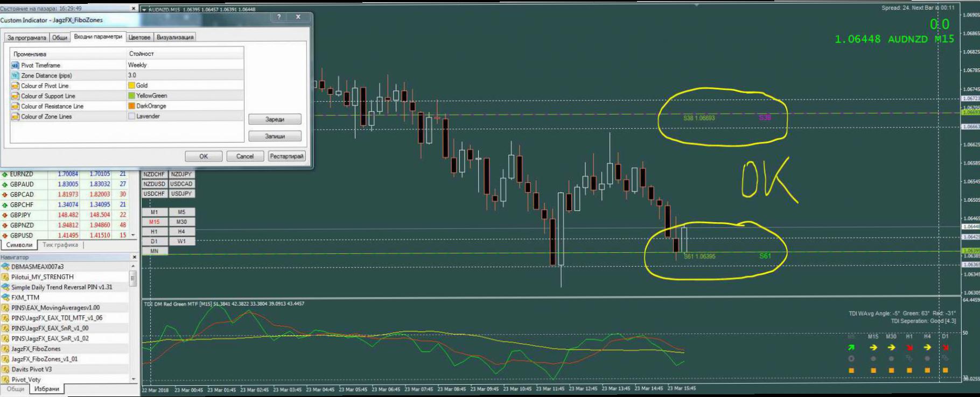This screenshot has width=980, height=397.
Task: Click the FXM_TTM expert icon in Navigator
Action: [5, 297]
